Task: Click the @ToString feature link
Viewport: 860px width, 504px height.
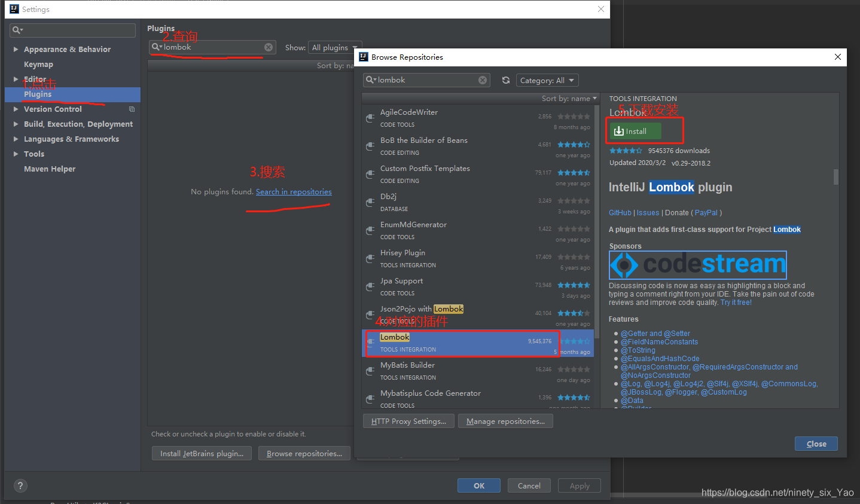Action: coord(638,350)
